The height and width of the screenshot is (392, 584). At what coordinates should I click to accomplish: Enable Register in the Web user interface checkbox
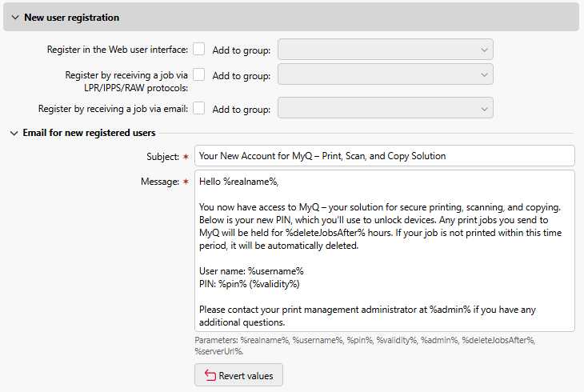coord(199,49)
